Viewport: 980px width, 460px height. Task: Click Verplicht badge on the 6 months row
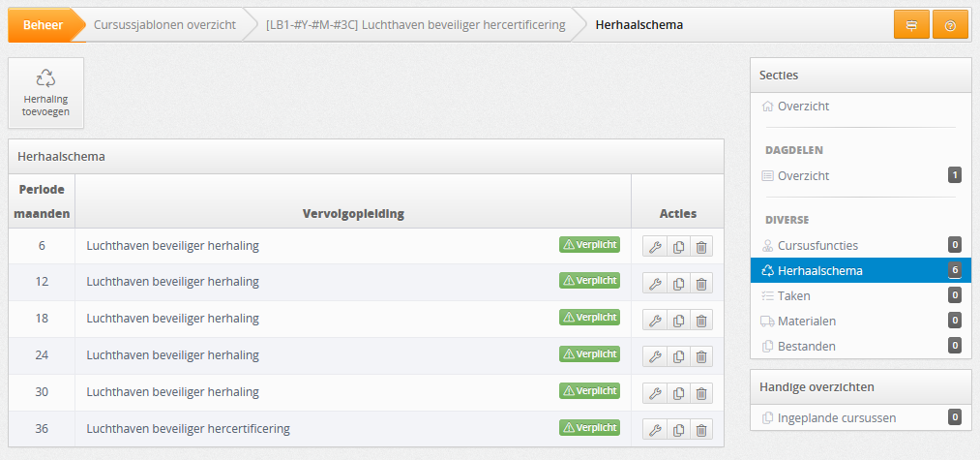(x=589, y=245)
